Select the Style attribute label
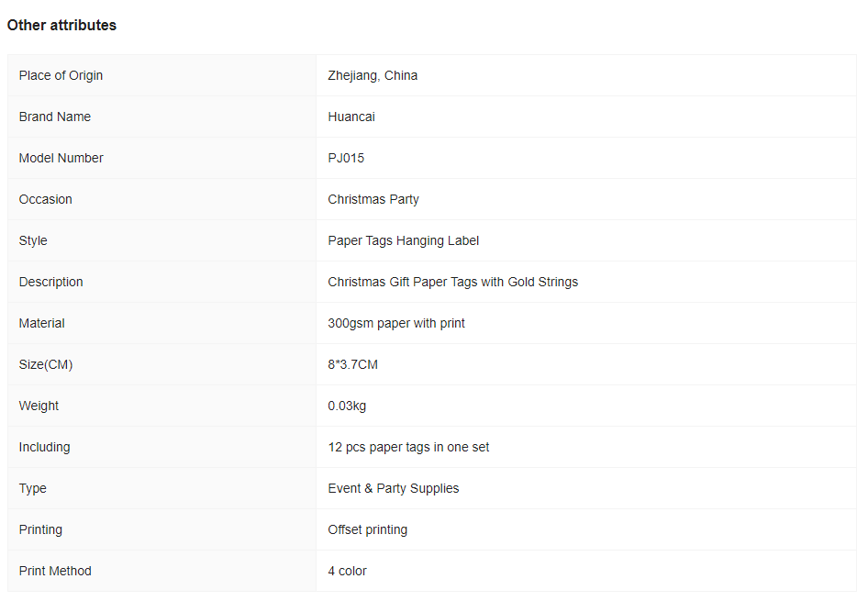868x601 pixels. [33, 240]
